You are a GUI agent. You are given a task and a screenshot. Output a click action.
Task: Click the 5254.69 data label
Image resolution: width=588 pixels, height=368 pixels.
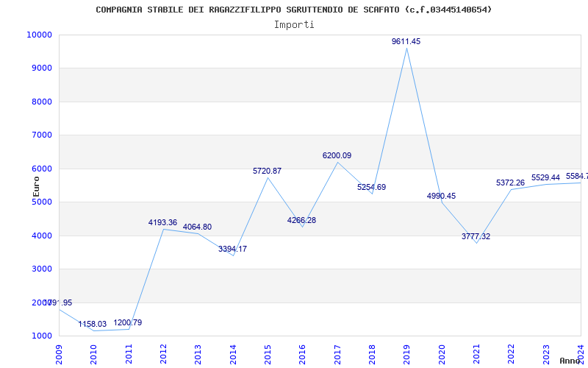click(371, 187)
